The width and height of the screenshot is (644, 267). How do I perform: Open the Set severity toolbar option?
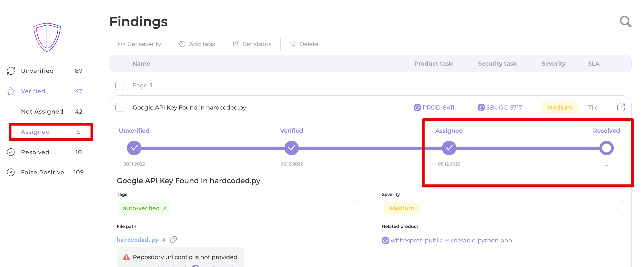[x=140, y=44]
